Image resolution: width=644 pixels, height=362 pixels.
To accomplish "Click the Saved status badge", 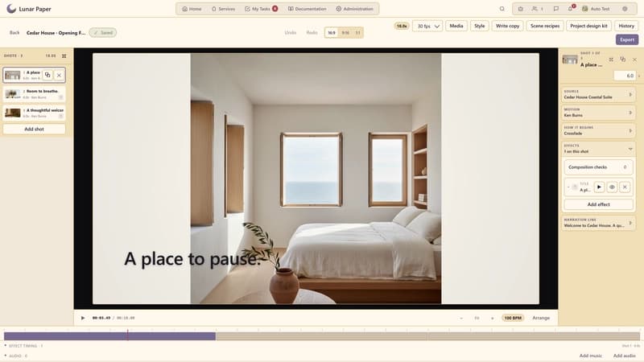I will click(x=103, y=32).
